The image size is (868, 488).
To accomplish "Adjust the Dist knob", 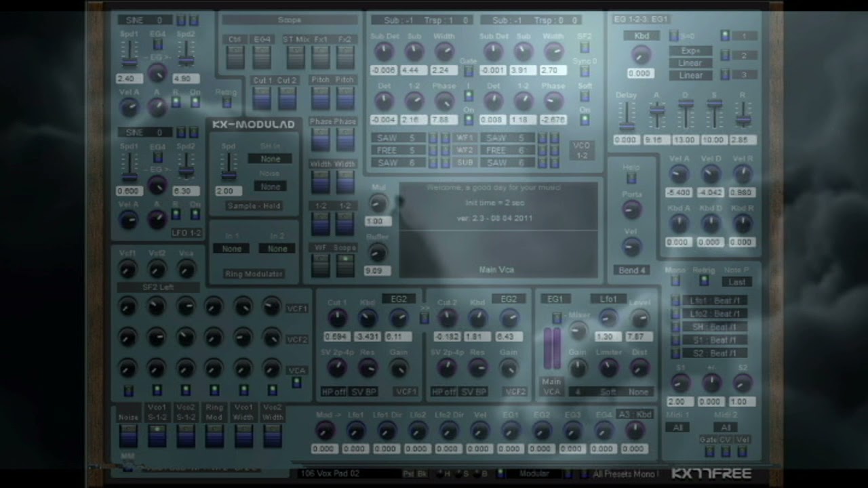I will (639, 368).
